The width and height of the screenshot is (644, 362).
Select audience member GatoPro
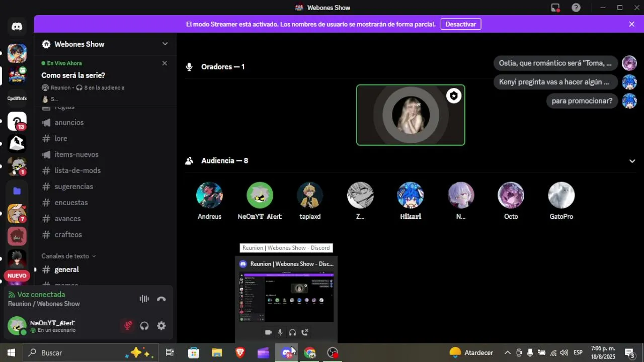(561, 201)
